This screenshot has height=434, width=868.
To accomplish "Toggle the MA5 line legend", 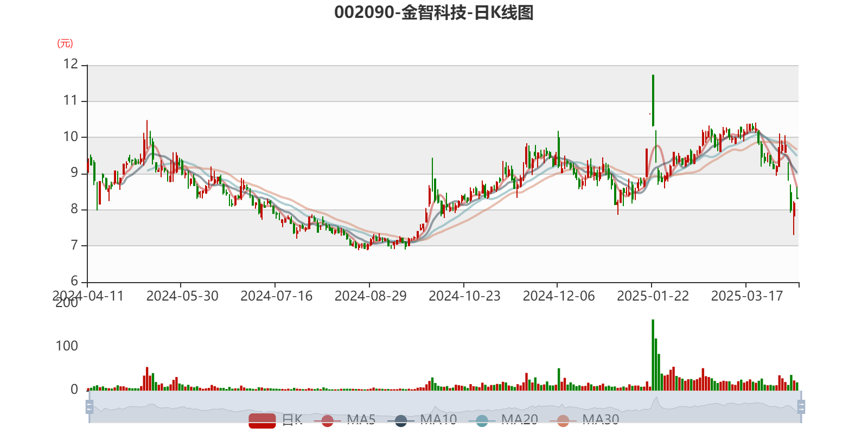I will click(x=344, y=420).
